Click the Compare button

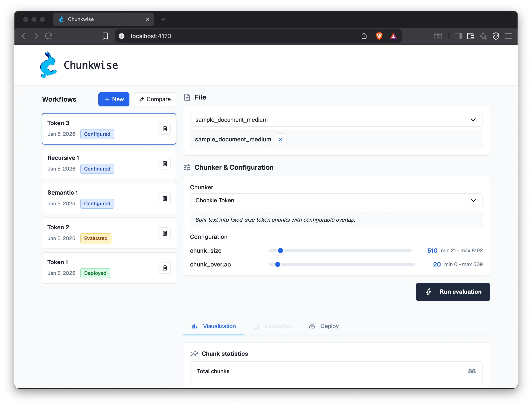pos(154,99)
